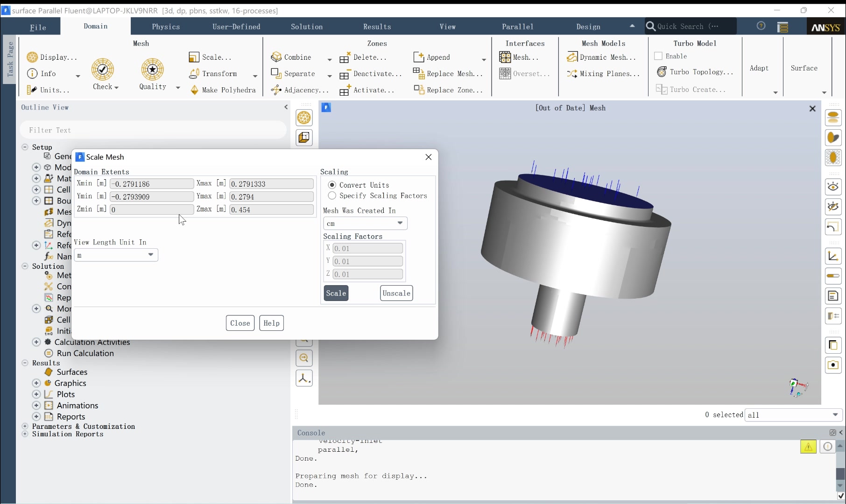Close the Scale Mesh dialog via Close button
This screenshot has height=504, width=846.
point(240,323)
